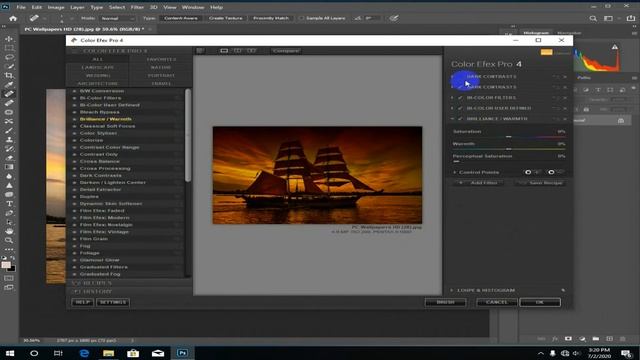The width and height of the screenshot is (640, 360).
Task: Expand the Control Points section
Action: tap(455, 172)
